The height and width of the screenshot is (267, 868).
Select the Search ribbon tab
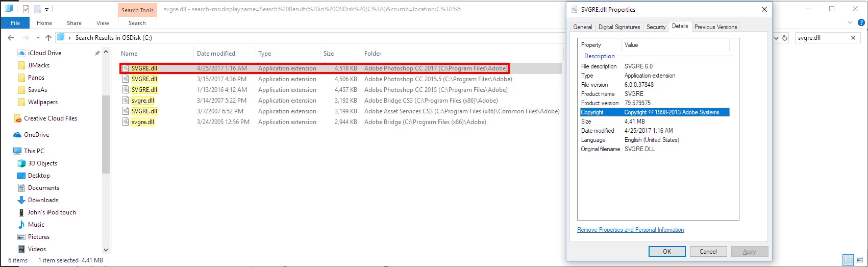click(x=137, y=23)
